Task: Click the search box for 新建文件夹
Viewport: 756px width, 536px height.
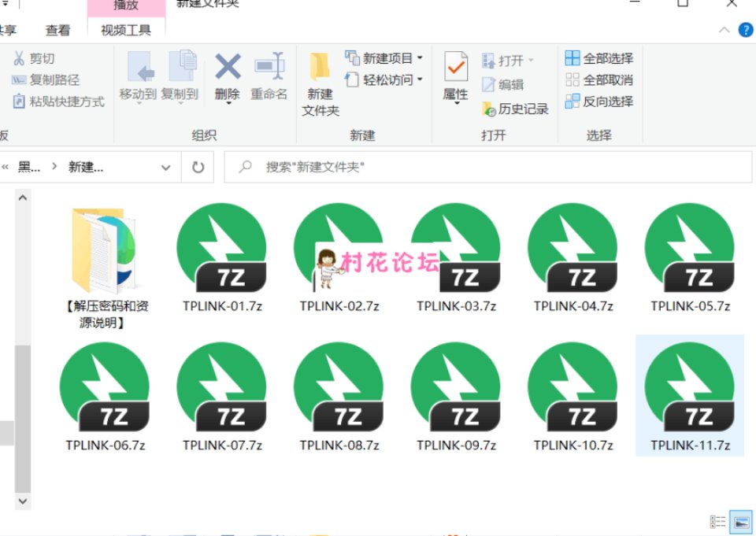Action: [488, 168]
